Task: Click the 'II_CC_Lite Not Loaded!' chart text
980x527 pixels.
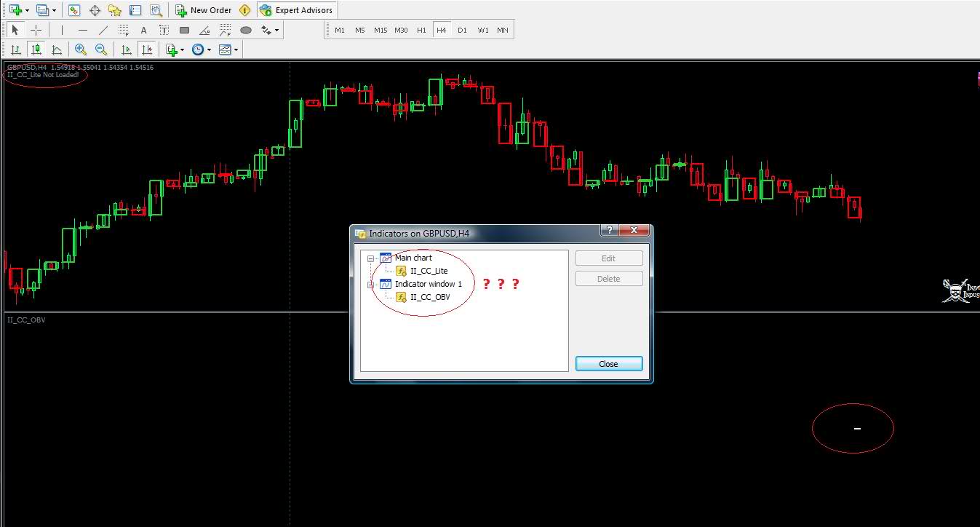Action: 43,75
